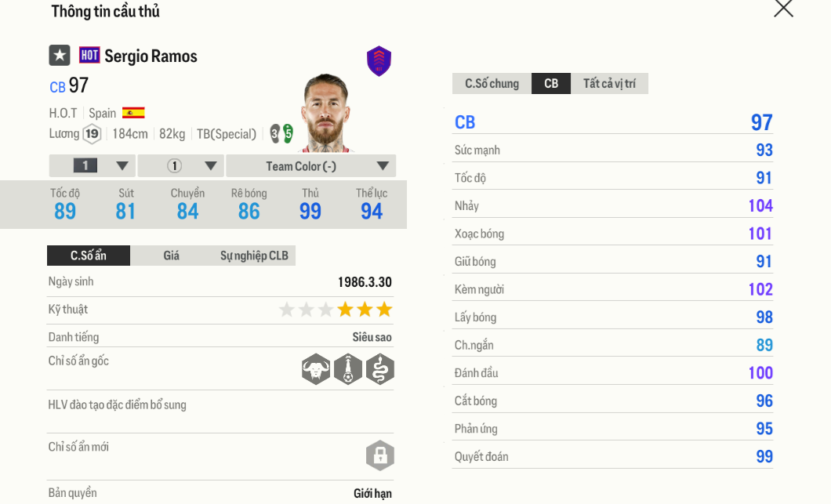
Task: Show the Tất cả vị trí tab
Action: coord(609,84)
